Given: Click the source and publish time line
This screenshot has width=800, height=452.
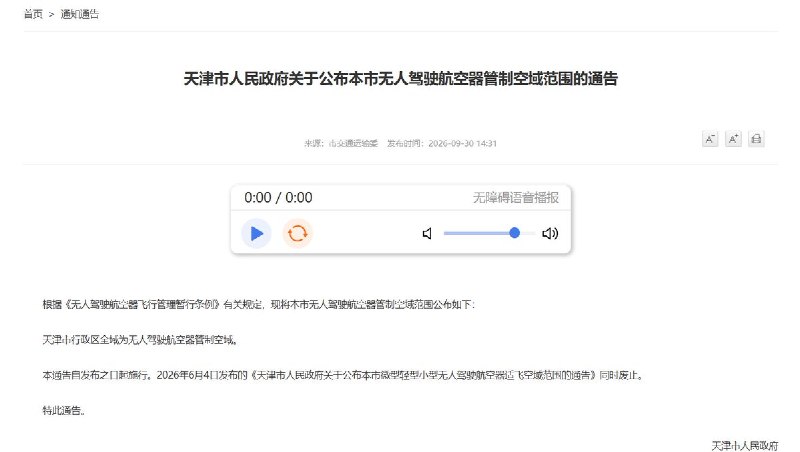Looking at the screenshot, I should (x=401, y=143).
